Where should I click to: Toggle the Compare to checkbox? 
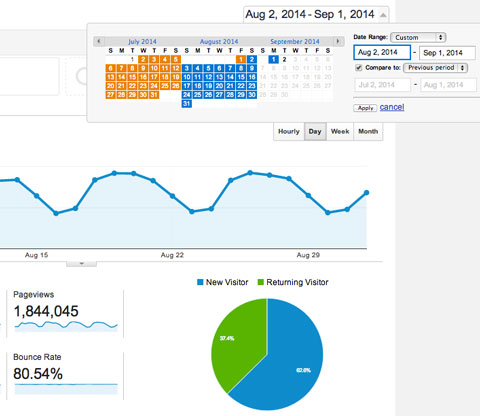pos(359,68)
